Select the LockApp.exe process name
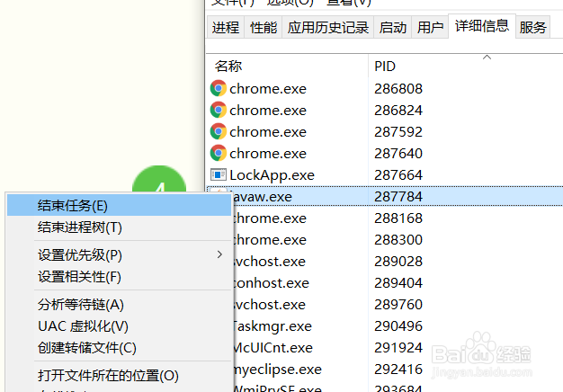The width and height of the screenshot is (563, 392). (272, 175)
